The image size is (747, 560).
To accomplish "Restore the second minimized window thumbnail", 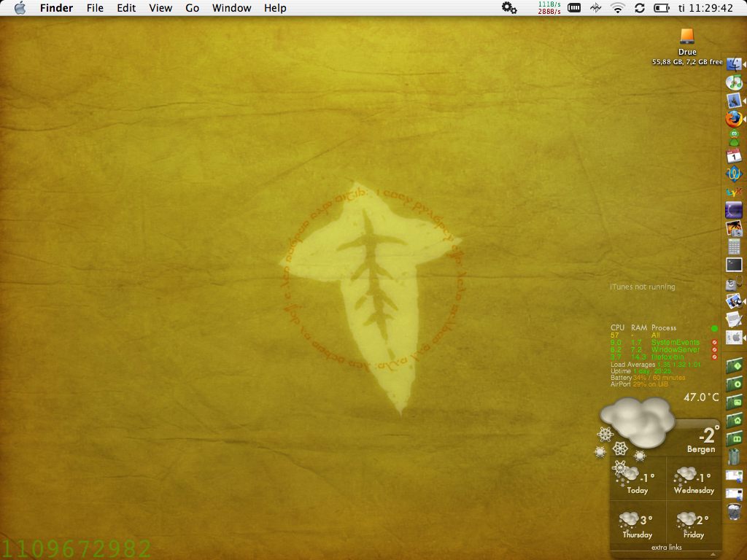I will coord(734,494).
